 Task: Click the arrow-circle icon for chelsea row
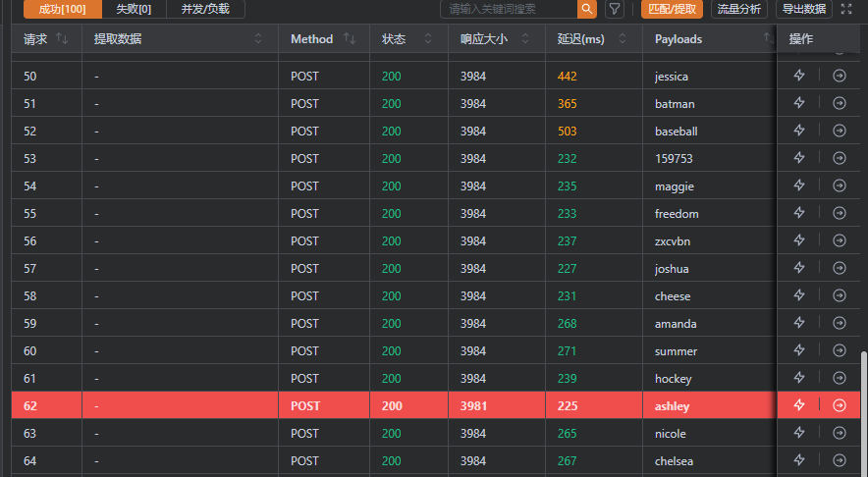pyautogui.click(x=840, y=460)
